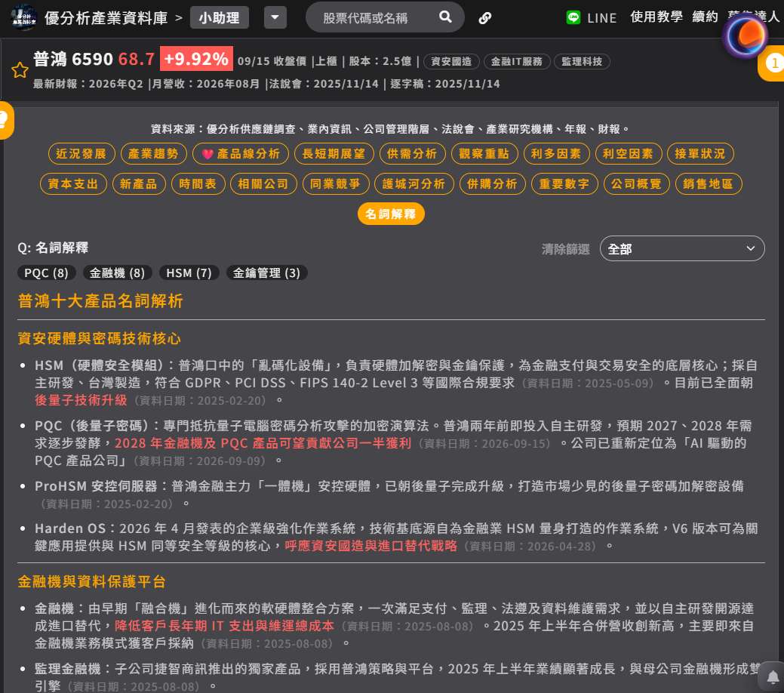Select the 長短期展望 topic chip
The image size is (784, 693).
point(334,153)
